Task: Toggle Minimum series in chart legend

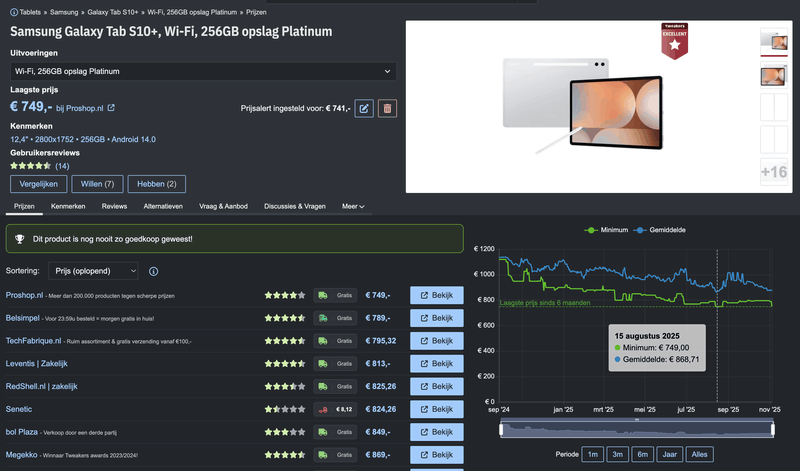Action: point(606,230)
